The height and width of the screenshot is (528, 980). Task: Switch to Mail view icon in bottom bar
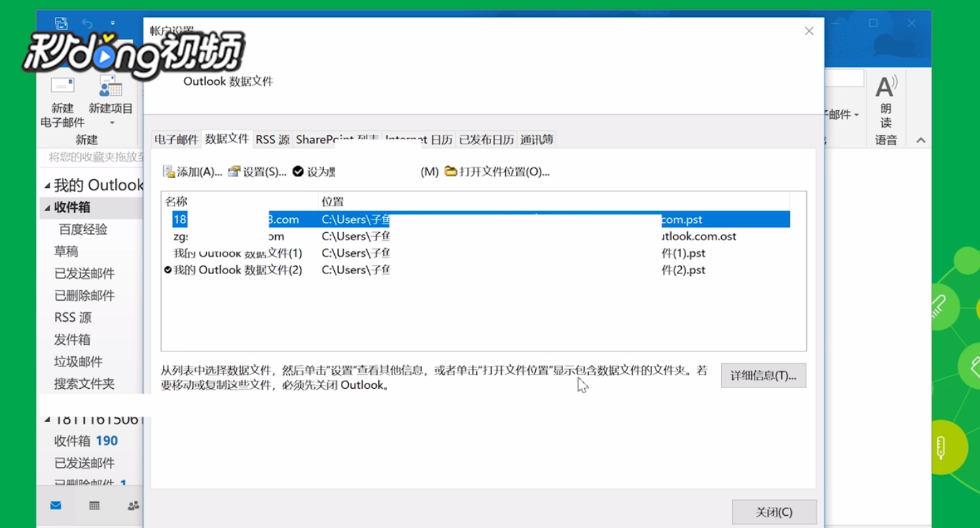tap(56, 506)
